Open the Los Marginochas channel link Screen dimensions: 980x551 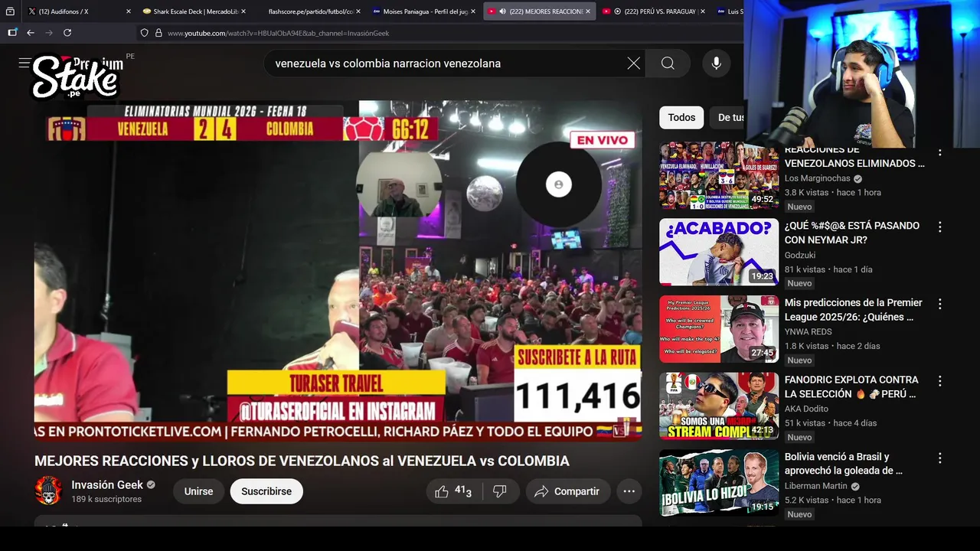click(x=818, y=178)
